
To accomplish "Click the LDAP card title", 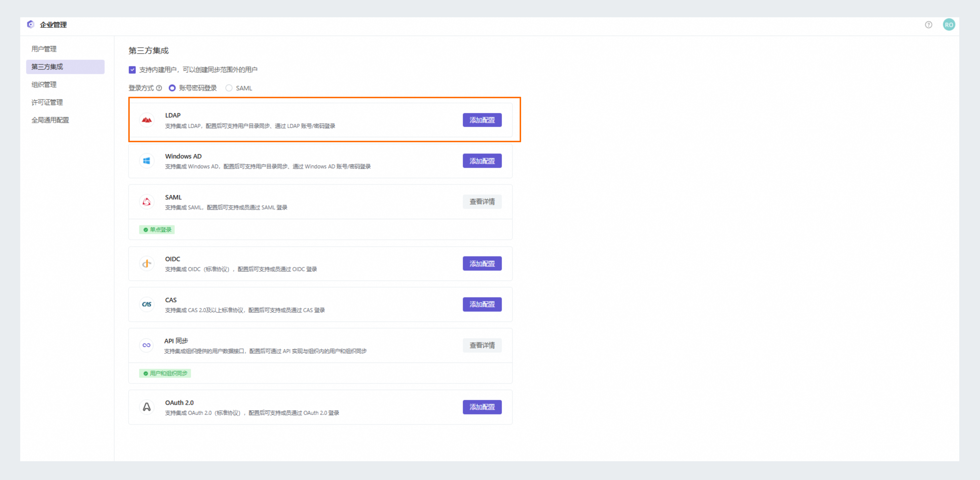I will click(173, 115).
